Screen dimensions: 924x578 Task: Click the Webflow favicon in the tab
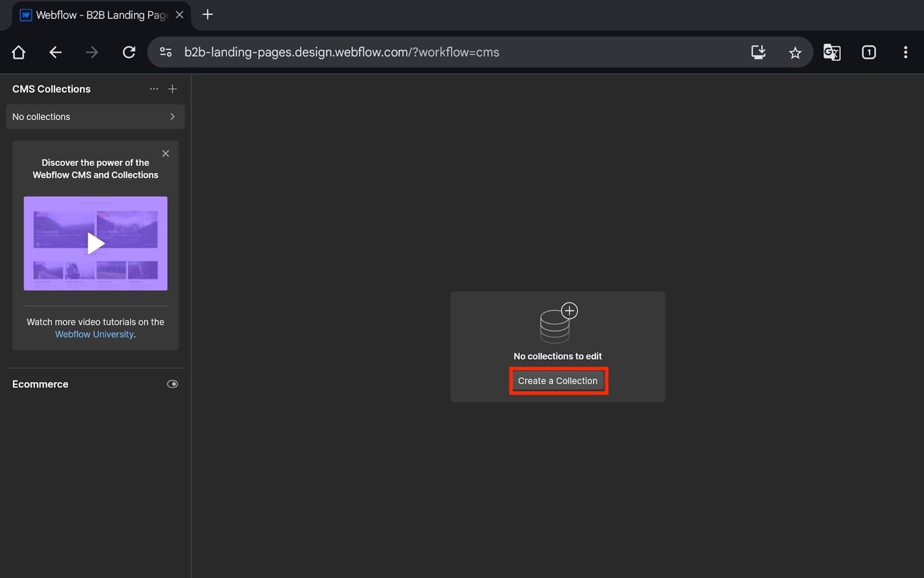tap(26, 15)
